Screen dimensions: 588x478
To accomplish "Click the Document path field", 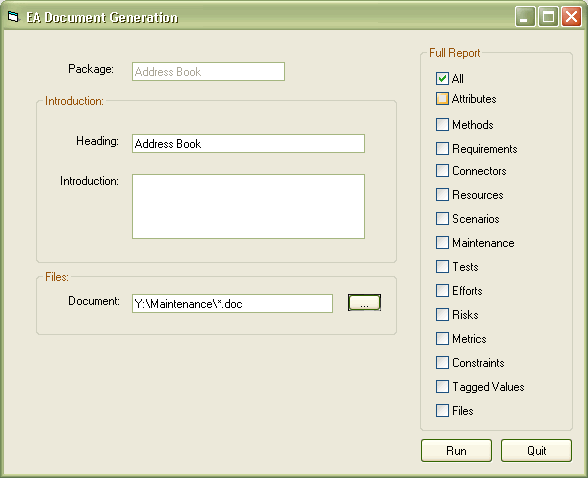I will [x=232, y=303].
